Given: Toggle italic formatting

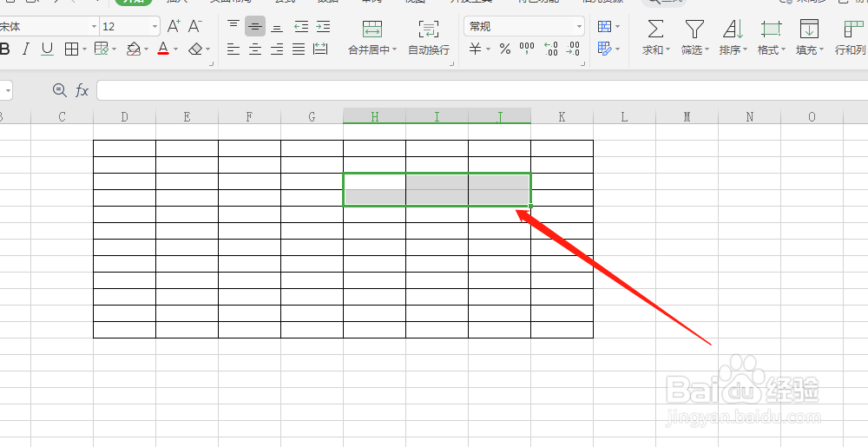Looking at the screenshot, I should point(25,49).
